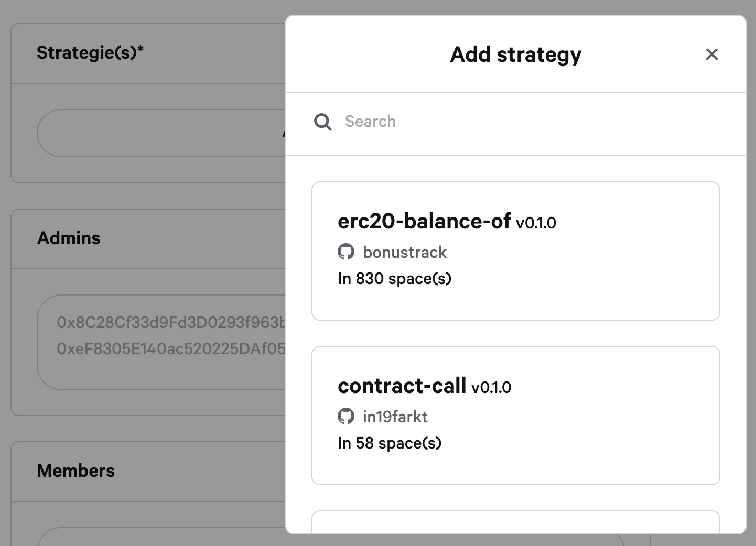
Task: Open the in19farkt author link
Action: [x=395, y=417]
